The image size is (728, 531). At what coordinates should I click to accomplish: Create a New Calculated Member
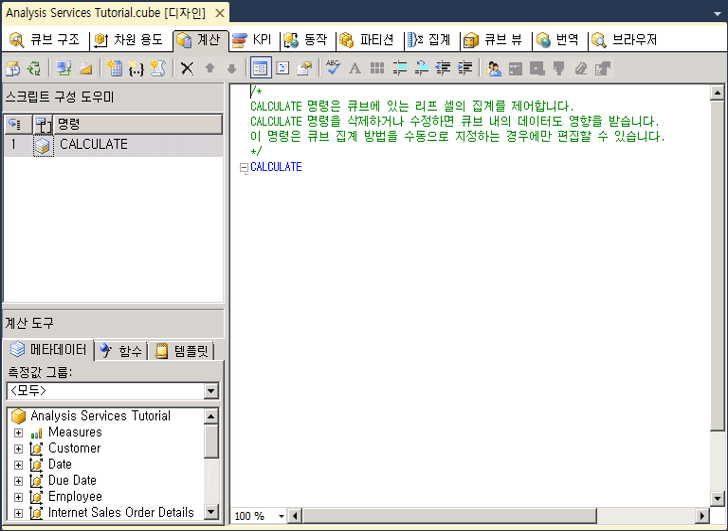(114, 68)
